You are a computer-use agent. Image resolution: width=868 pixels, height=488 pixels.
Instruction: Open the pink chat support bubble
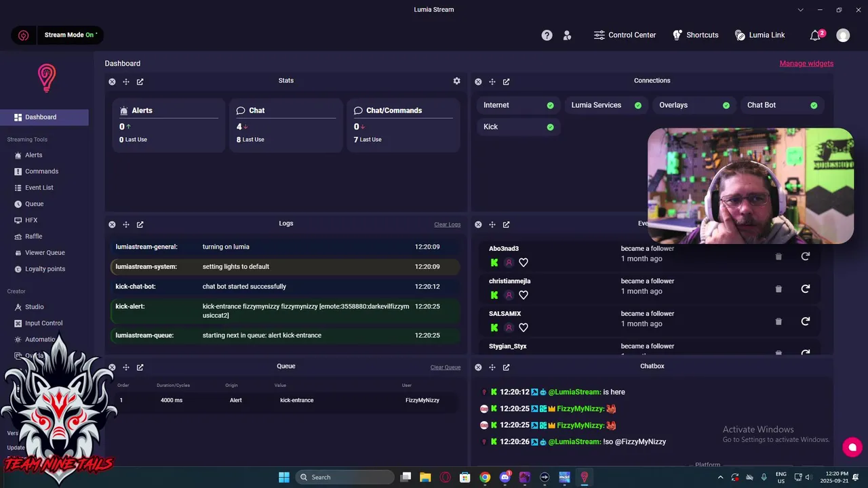(852, 447)
